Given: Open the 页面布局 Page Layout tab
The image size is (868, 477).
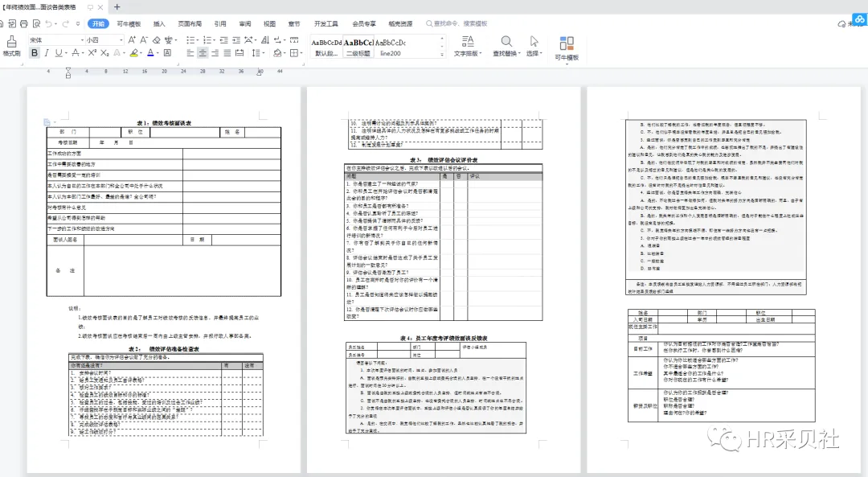Looking at the screenshot, I should point(190,24).
